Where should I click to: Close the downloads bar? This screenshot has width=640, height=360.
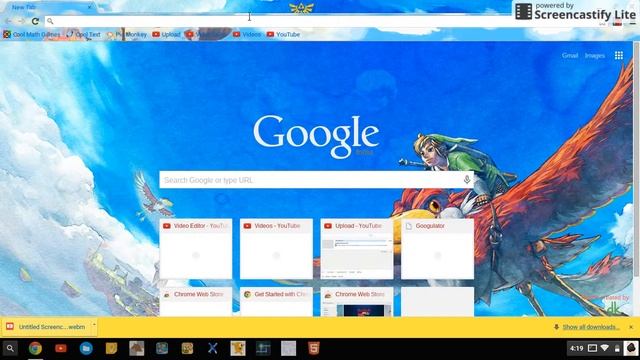click(631, 327)
